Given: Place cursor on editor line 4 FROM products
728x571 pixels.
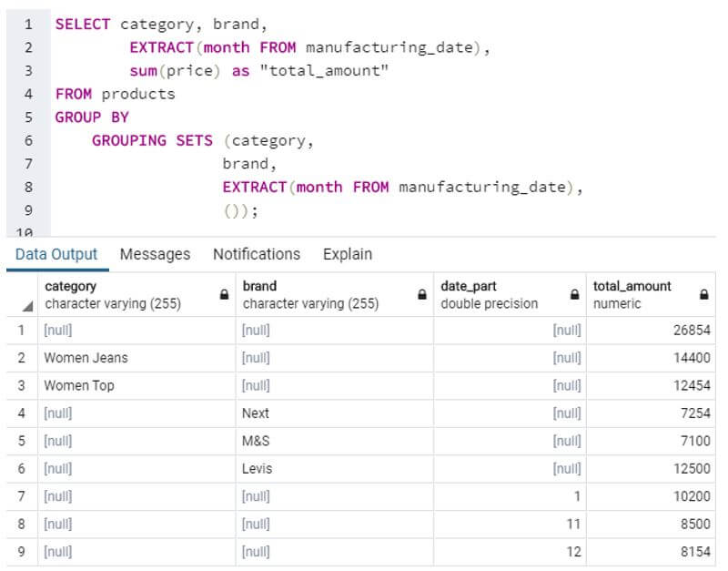Looking at the screenshot, I should click(x=116, y=94).
